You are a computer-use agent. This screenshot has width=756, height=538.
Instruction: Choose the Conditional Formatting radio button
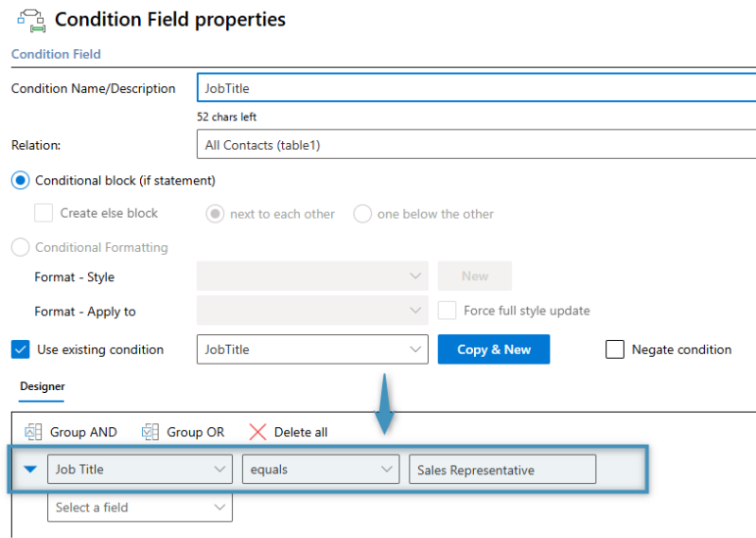pos(21,247)
